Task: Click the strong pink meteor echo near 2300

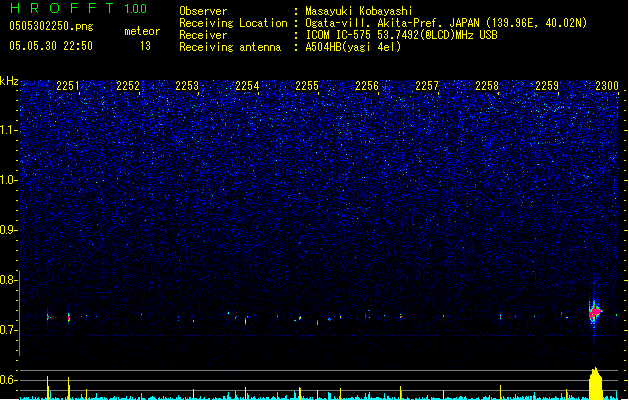Action: (x=595, y=312)
